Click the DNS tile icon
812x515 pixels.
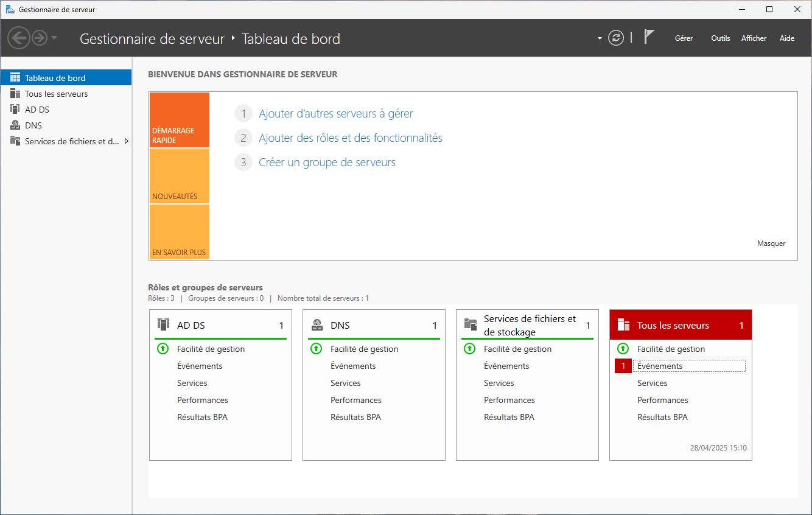click(317, 324)
